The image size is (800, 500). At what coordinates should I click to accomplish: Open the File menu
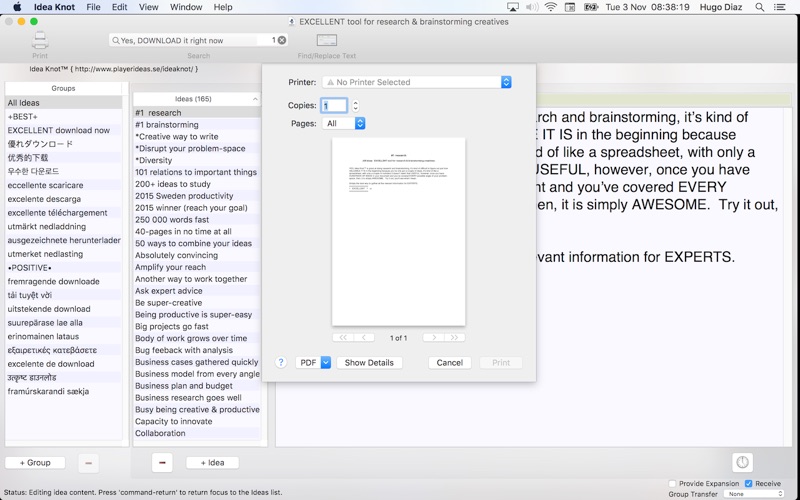click(93, 7)
